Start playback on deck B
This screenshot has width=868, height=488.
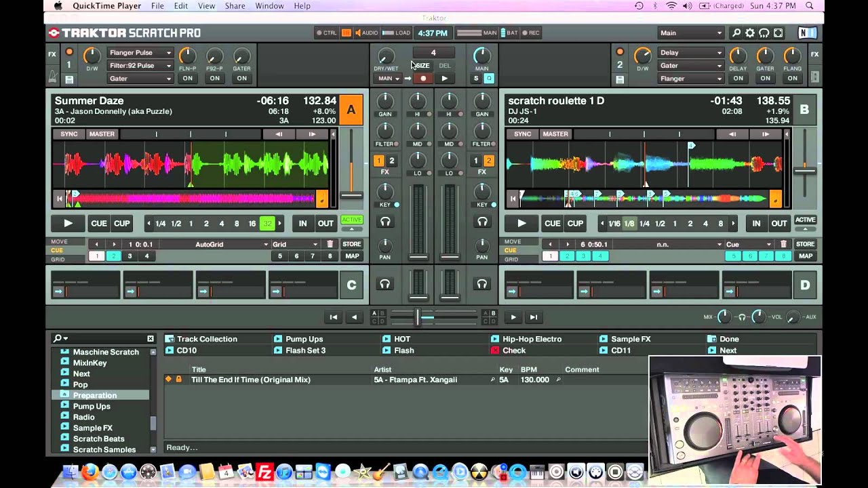click(521, 223)
